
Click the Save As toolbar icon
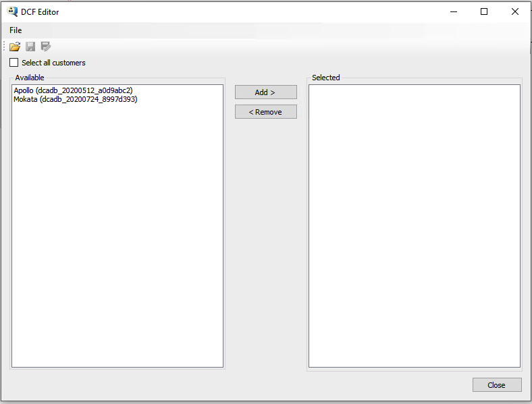click(45, 47)
